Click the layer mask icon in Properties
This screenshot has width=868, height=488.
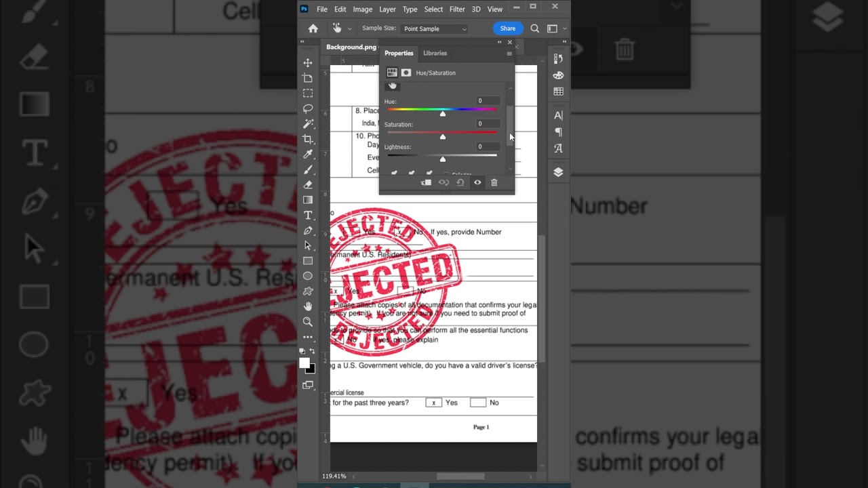[406, 73]
